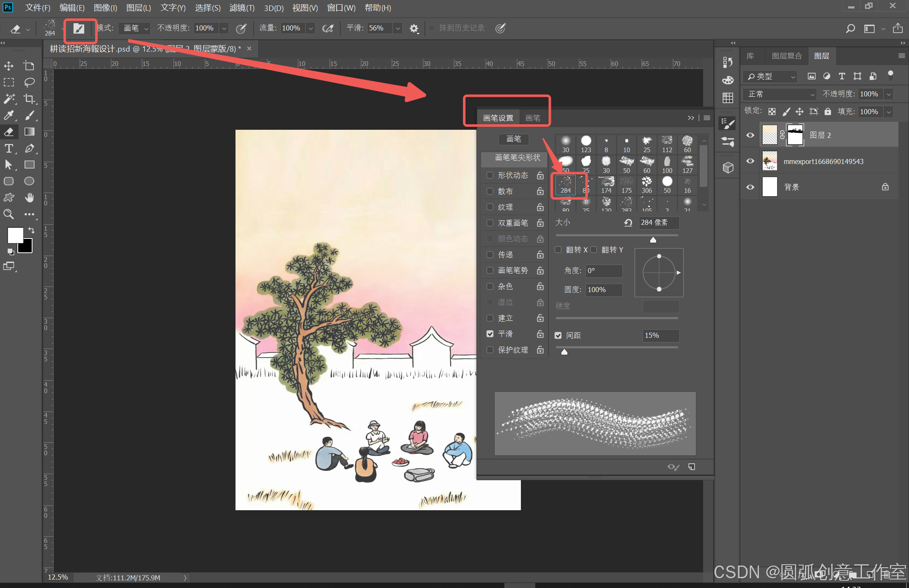Select the Hand tool
909x588 pixels.
click(29, 197)
